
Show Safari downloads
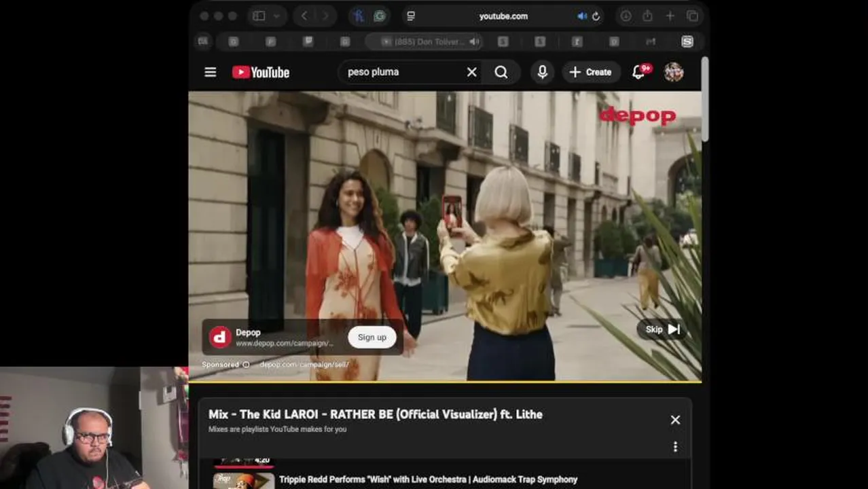pos(626,16)
